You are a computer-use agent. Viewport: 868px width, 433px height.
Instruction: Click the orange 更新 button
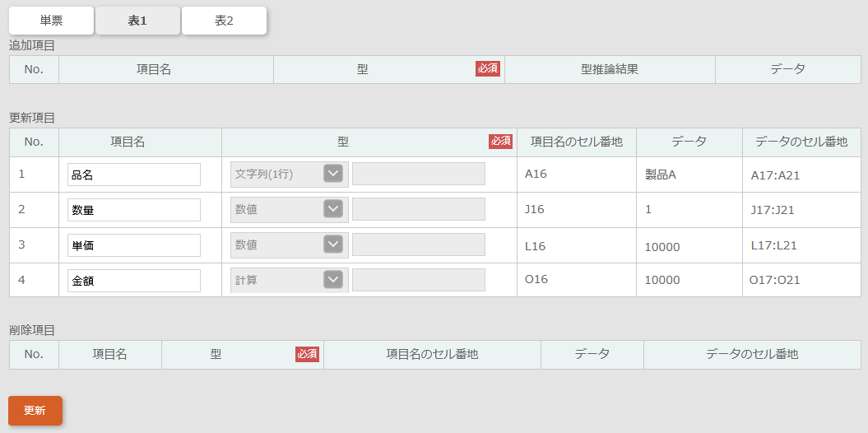(35, 411)
